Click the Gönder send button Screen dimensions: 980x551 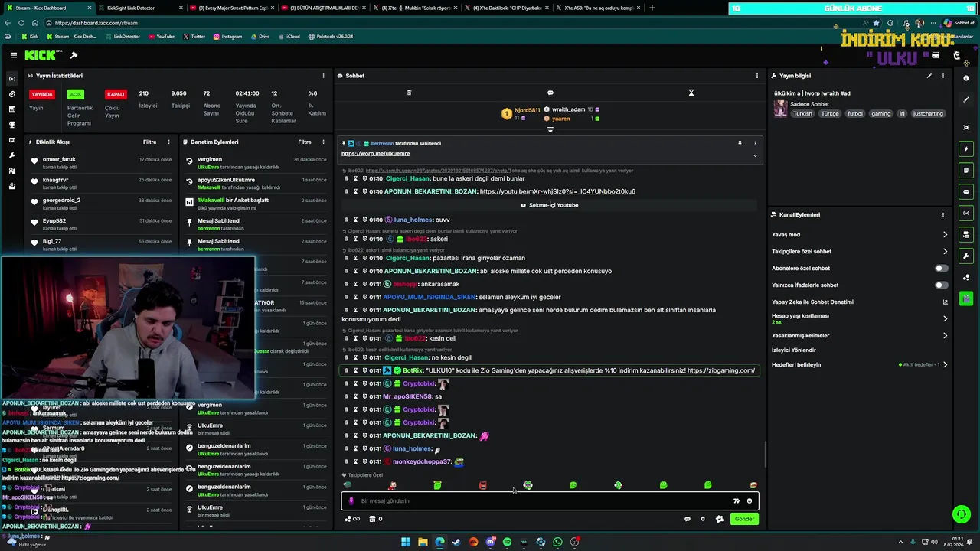(x=744, y=519)
